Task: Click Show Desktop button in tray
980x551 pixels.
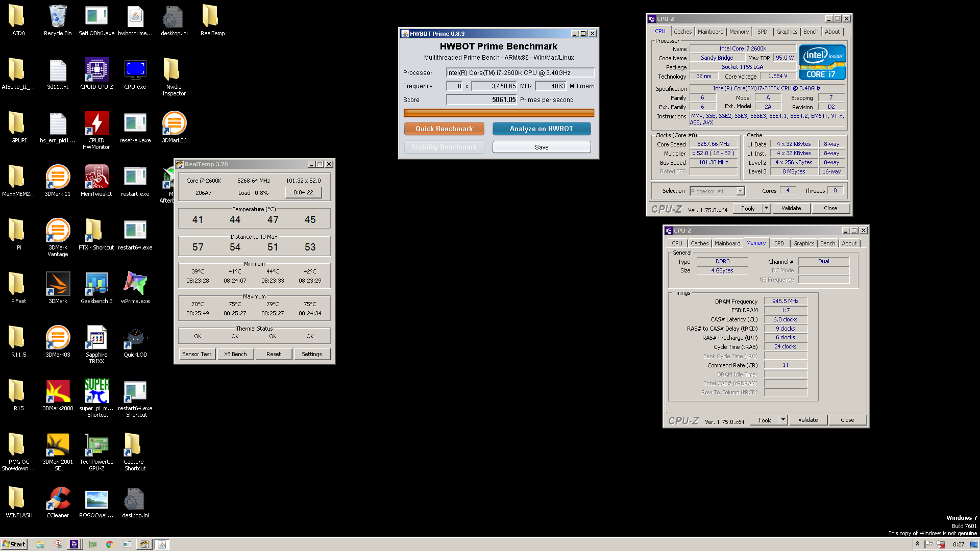Action: (974, 544)
